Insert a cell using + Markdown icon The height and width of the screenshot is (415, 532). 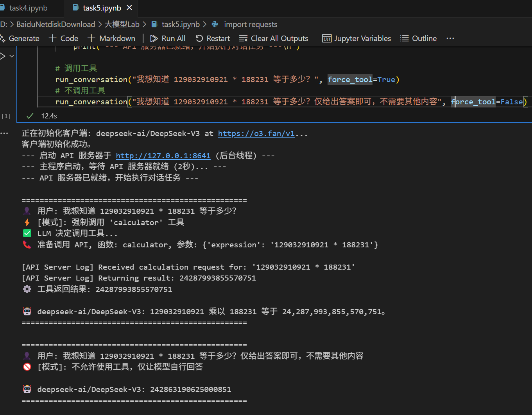pyautogui.click(x=91, y=38)
